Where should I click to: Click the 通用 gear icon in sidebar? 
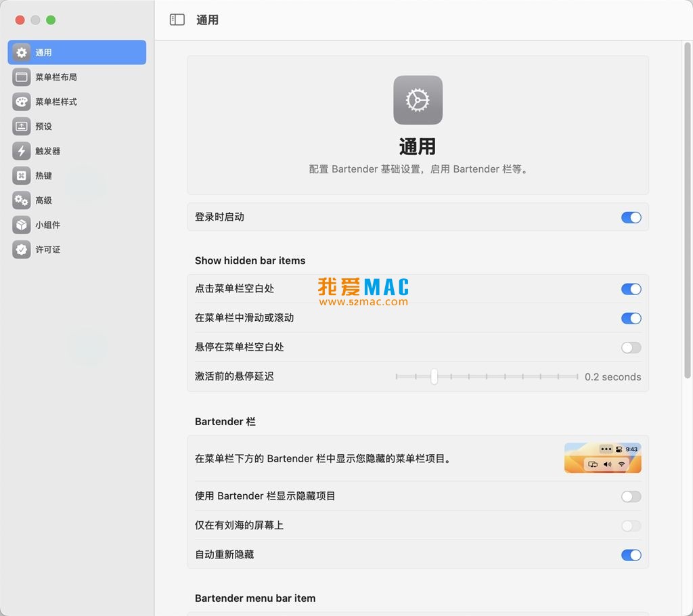pos(22,53)
